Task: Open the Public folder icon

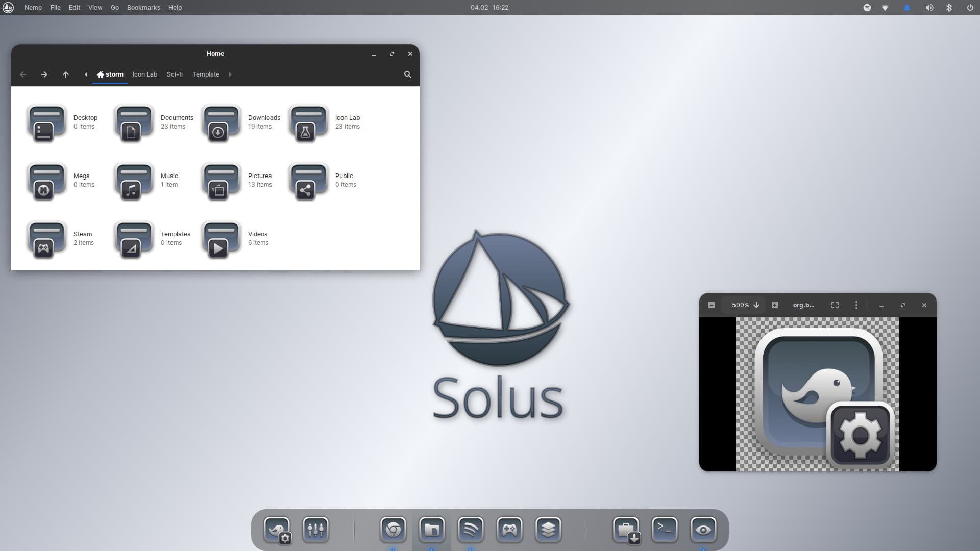Action: tap(308, 181)
